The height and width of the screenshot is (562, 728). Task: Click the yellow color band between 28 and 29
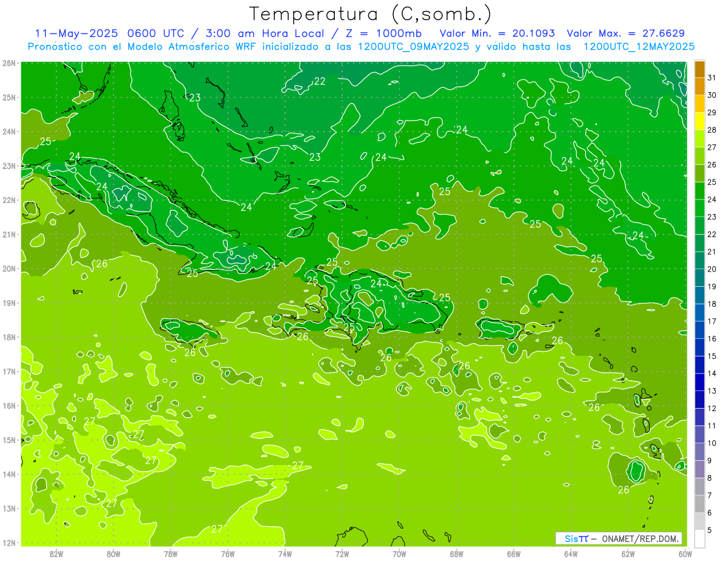699,121
